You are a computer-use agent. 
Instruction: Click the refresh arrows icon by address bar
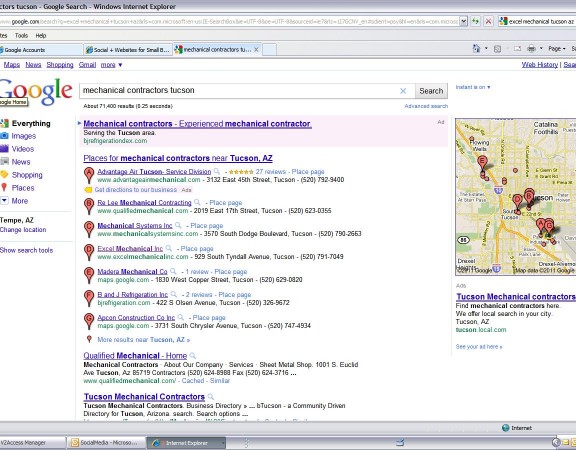point(475,21)
